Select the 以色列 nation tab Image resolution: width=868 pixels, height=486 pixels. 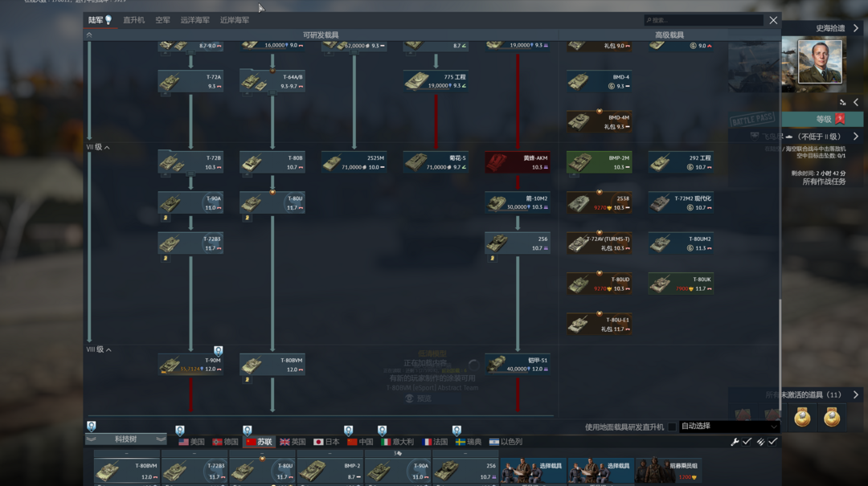[506, 442]
